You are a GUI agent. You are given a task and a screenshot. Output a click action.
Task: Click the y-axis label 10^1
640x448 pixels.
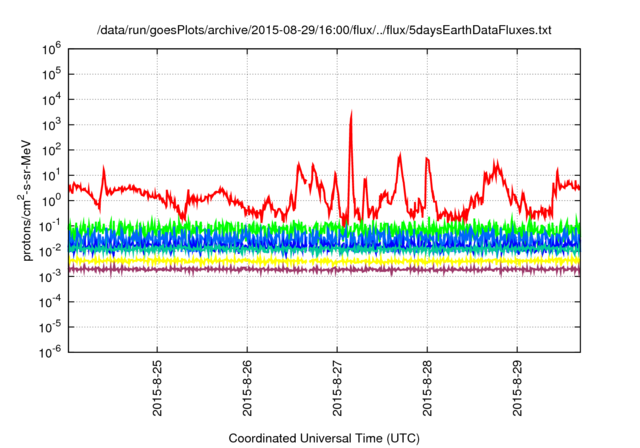51,177
